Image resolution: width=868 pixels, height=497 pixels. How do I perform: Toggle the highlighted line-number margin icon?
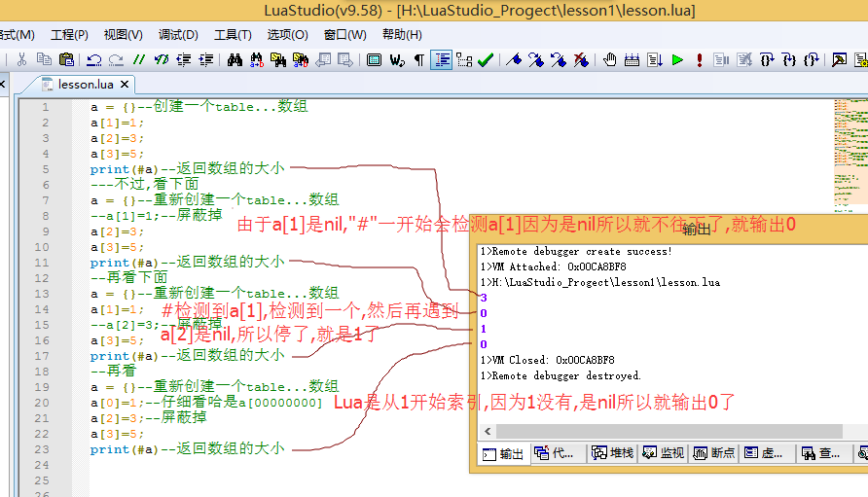[x=442, y=59]
